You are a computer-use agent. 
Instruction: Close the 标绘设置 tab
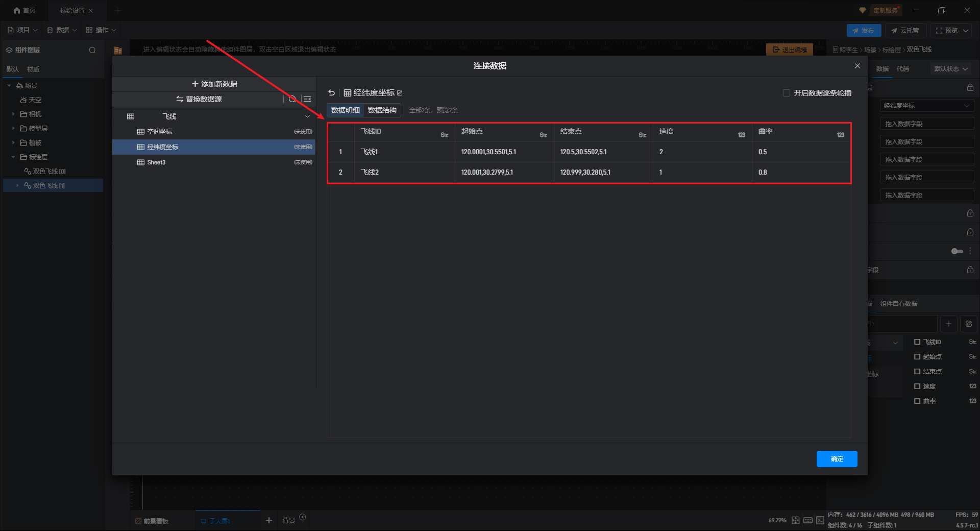click(91, 11)
